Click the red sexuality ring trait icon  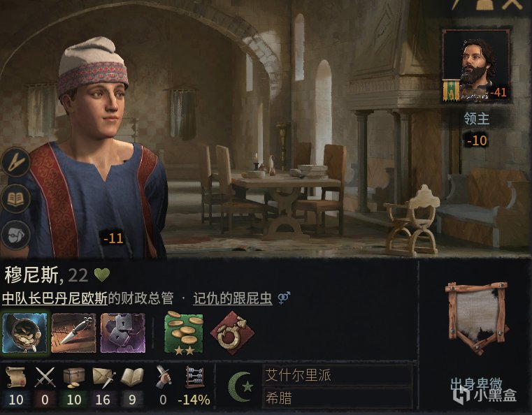click(x=232, y=333)
